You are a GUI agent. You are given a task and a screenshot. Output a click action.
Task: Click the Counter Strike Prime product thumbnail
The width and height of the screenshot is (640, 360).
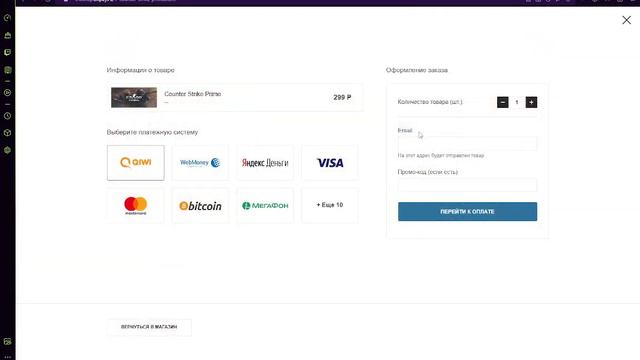[x=134, y=98]
